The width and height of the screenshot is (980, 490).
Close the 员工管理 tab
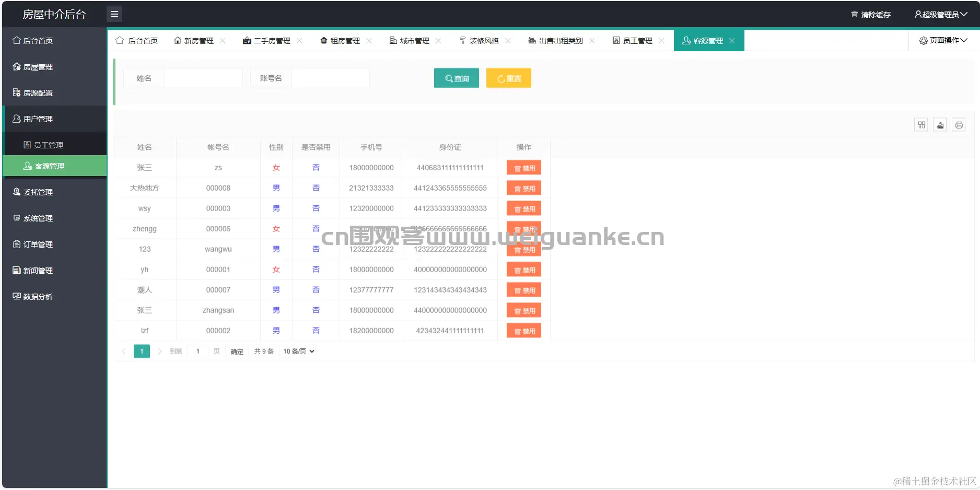661,41
